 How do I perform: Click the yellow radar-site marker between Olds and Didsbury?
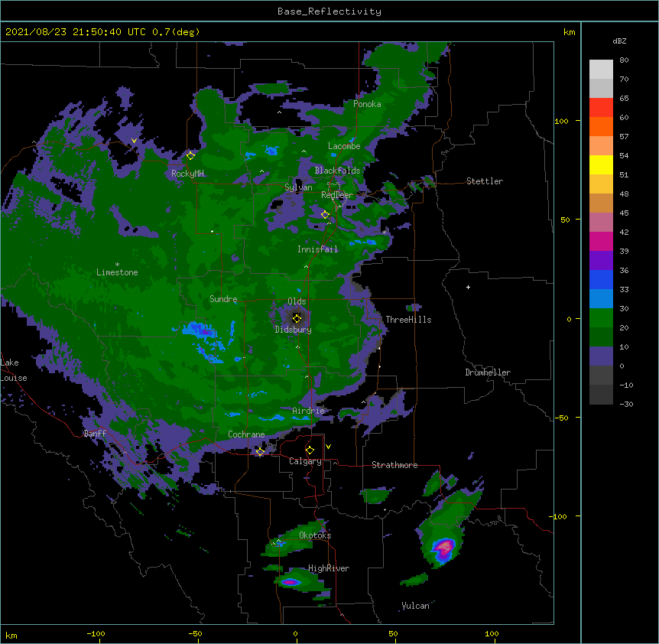297,318
